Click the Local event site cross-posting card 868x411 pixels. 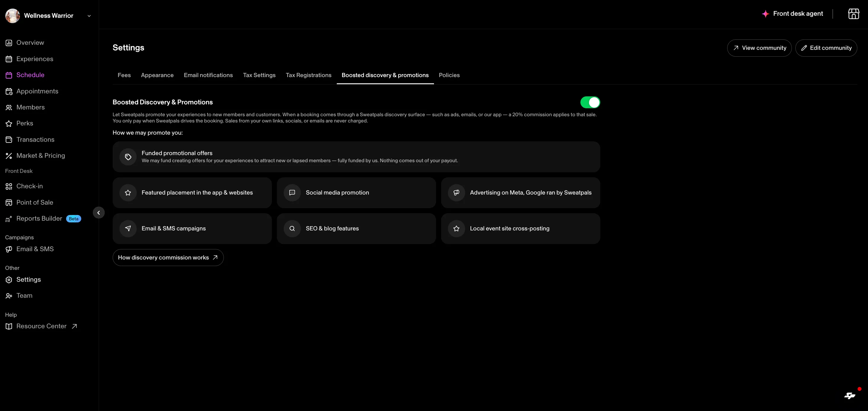520,229
